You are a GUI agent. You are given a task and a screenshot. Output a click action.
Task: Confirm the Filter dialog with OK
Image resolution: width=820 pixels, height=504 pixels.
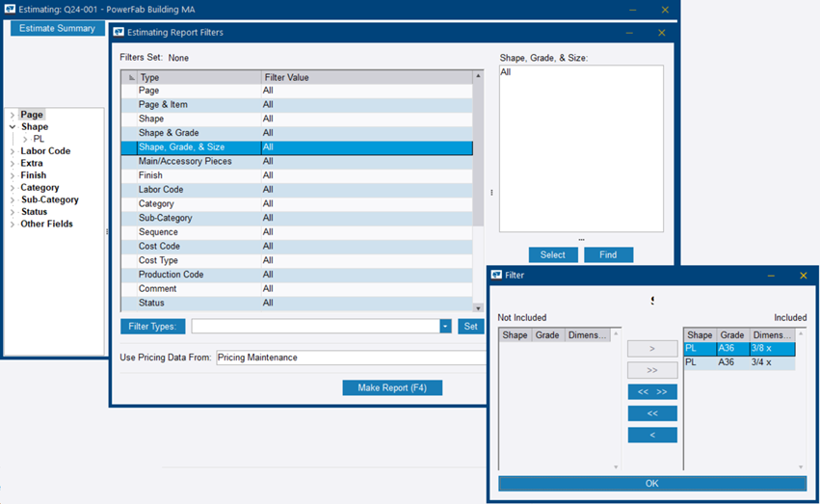pos(651,483)
